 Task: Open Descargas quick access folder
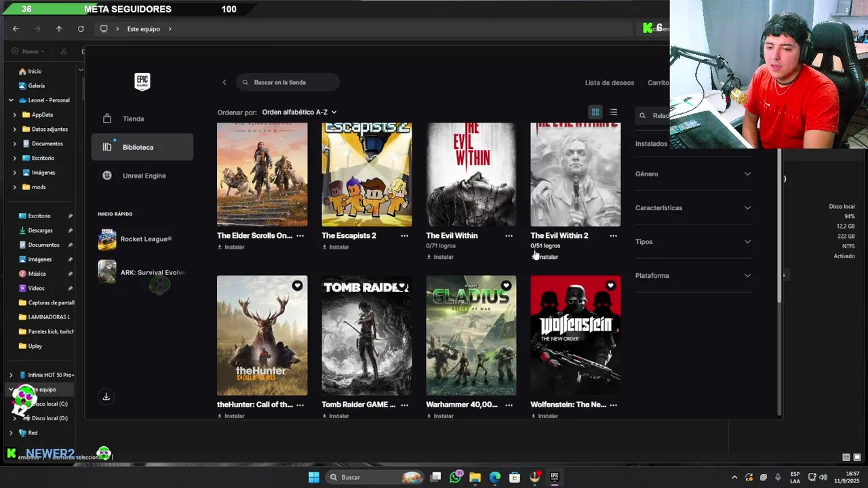click(40, 230)
